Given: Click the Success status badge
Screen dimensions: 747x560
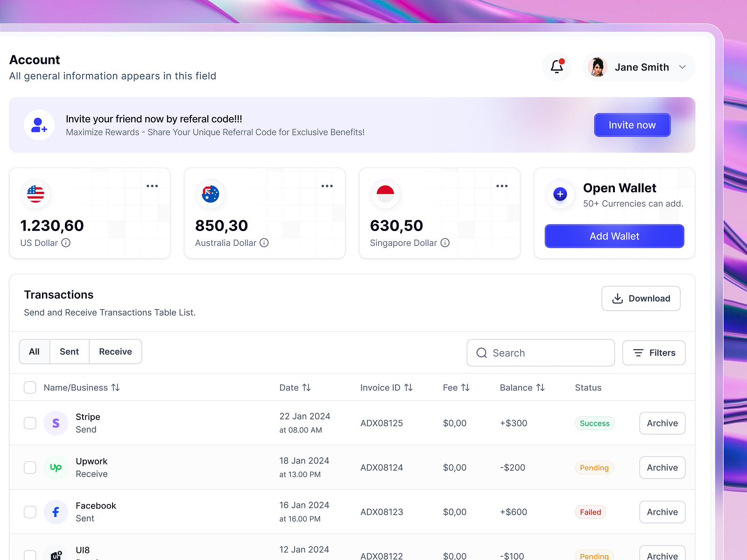Looking at the screenshot, I should click(x=595, y=423).
